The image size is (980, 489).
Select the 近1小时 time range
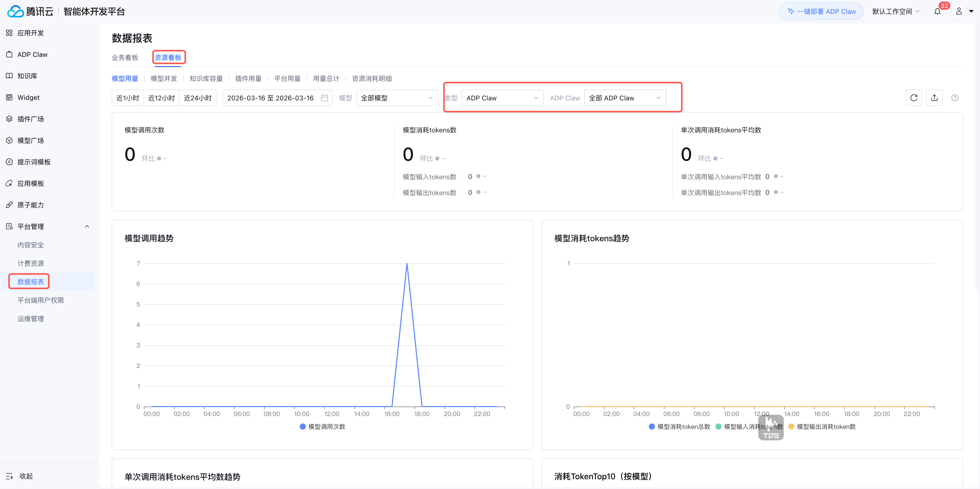pyautogui.click(x=128, y=98)
